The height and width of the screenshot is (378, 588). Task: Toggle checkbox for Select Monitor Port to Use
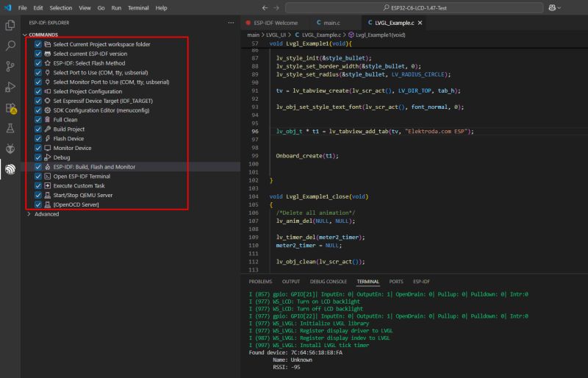pos(38,82)
